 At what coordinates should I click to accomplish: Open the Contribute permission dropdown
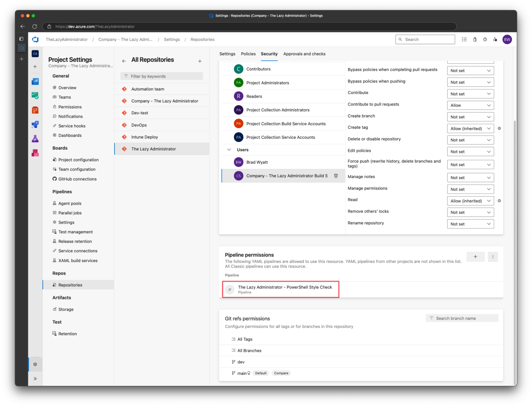click(x=470, y=94)
